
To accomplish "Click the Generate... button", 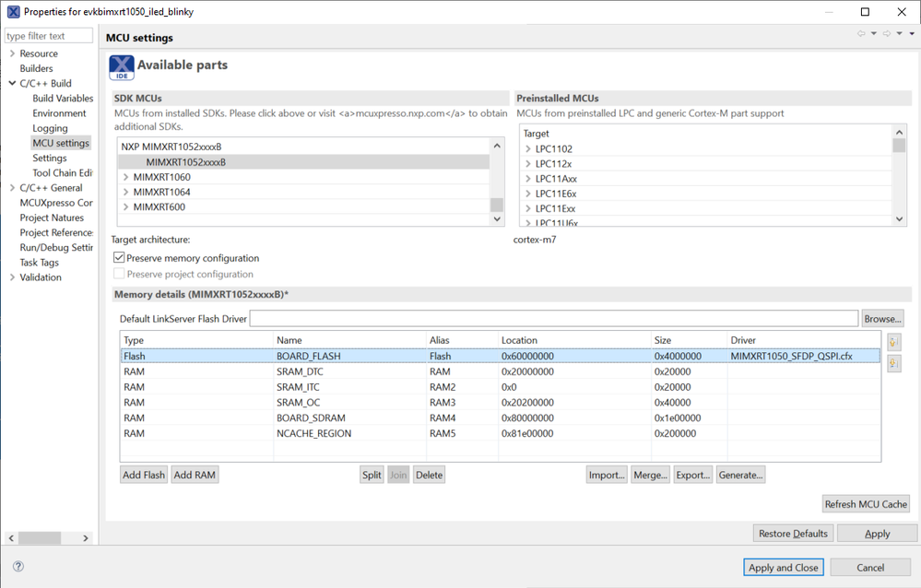I will (740, 475).
